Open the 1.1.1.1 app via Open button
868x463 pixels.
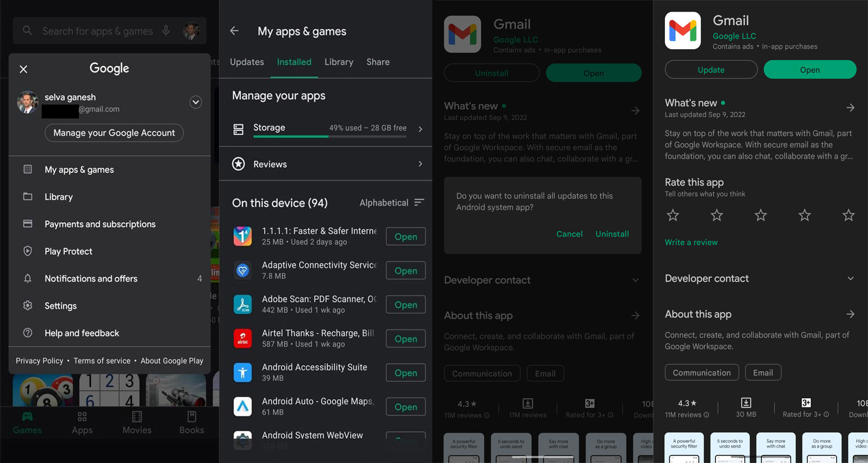406,237
